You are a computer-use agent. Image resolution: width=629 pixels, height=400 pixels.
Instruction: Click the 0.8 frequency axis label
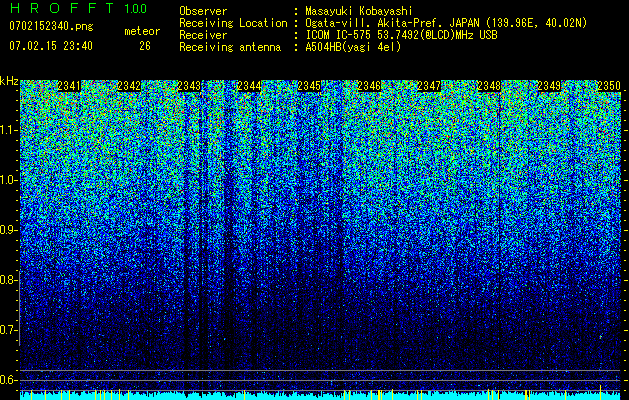[x=9, y=280]
